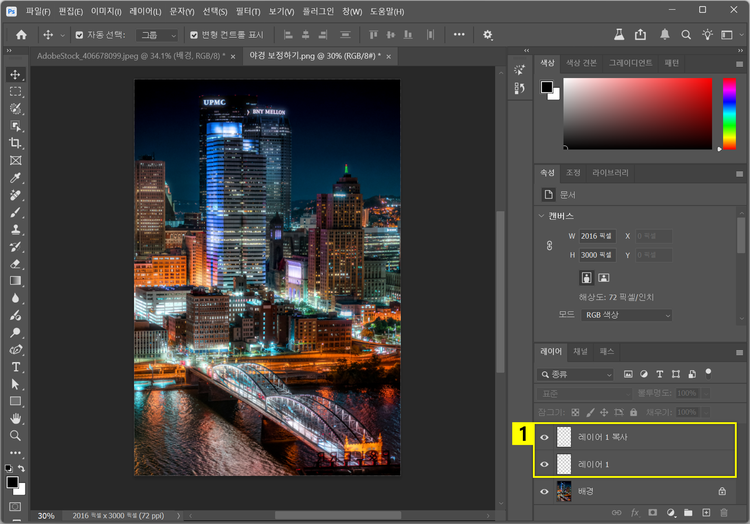
Task: Collapse the 캔버스 section
Action: click(x=542, y=216)
